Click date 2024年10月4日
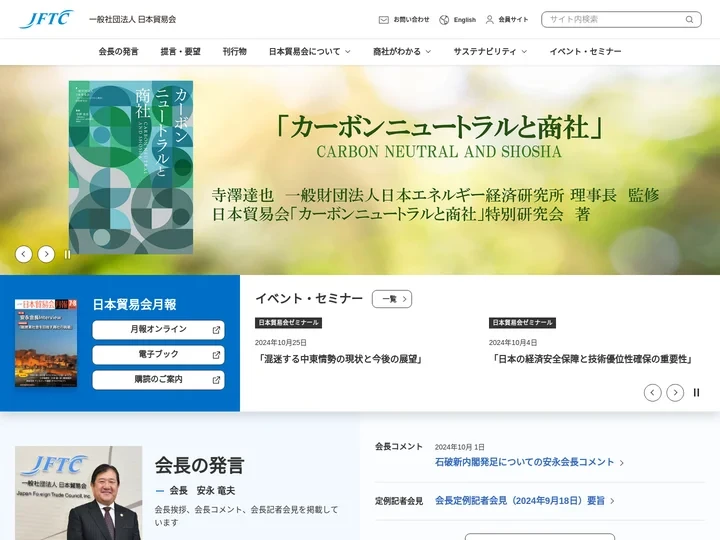 513,343
